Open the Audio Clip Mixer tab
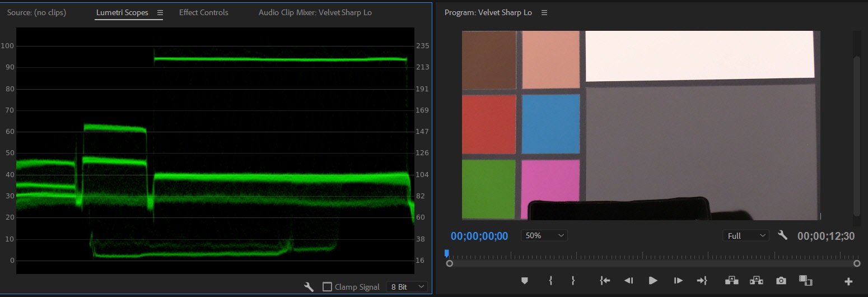868x297 pixels. click(x=315, y=12)
